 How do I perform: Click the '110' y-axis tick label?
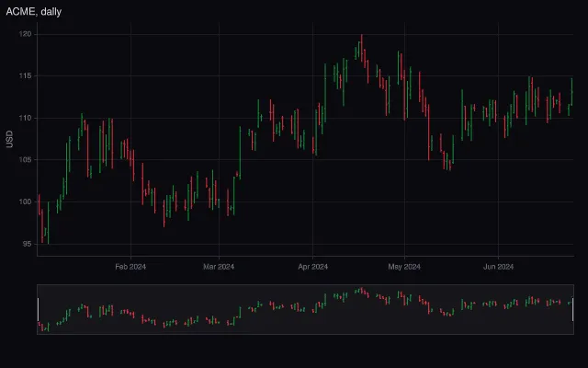pyautogui.click(x=25, y=118)
